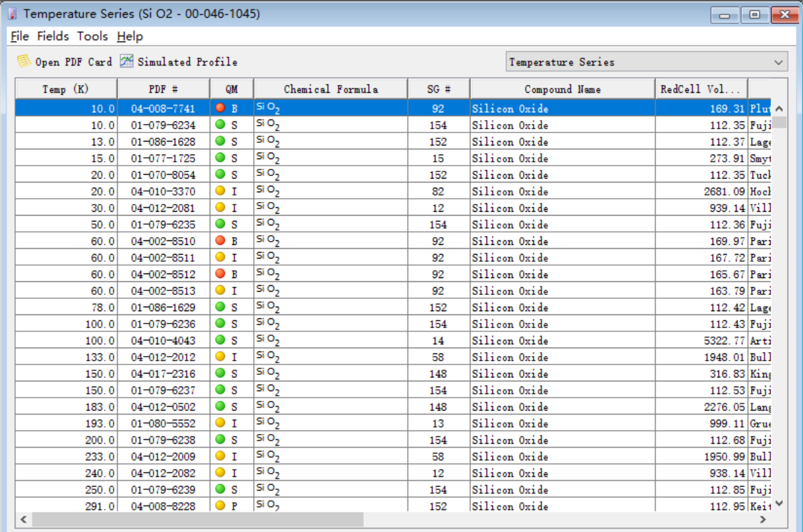Click yellow quality mark of 04-010-3370

point(220,190)
